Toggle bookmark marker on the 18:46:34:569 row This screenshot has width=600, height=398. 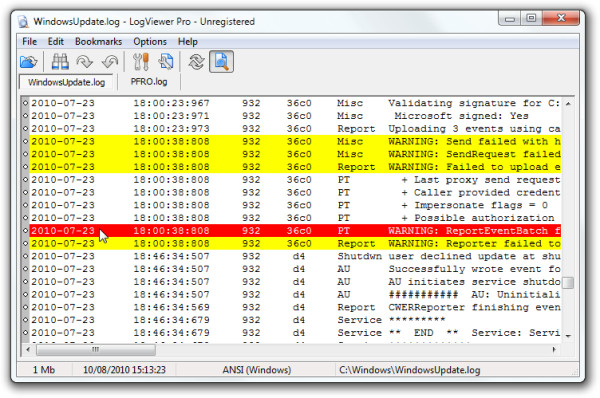[x=25, y=307]
